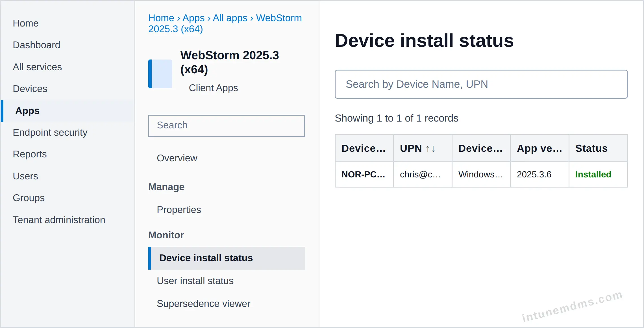Image resolution: width=644 pixels, height=328 pixels.
Task: Click the Apps breadcrumb link
Action: [x=193, y=18]
